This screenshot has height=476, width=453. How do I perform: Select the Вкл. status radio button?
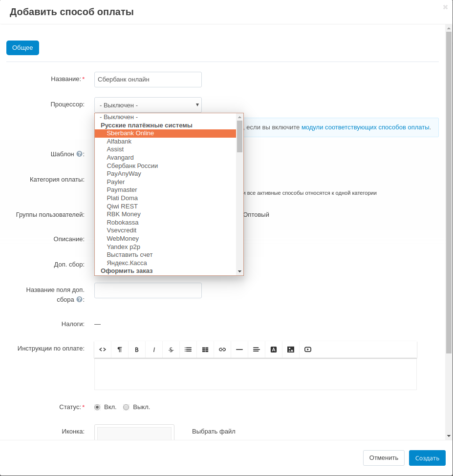[97, 407]
